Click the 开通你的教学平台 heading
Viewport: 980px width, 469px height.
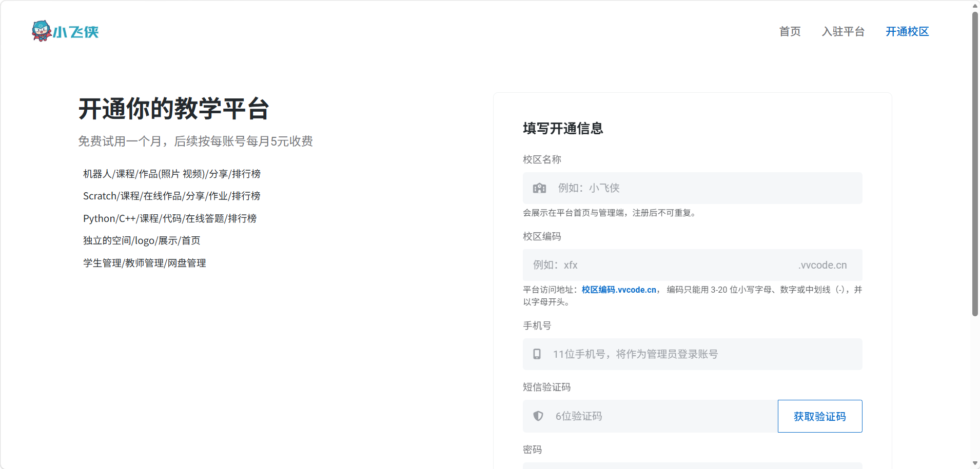pyautogui.click(x=174, y=109)
